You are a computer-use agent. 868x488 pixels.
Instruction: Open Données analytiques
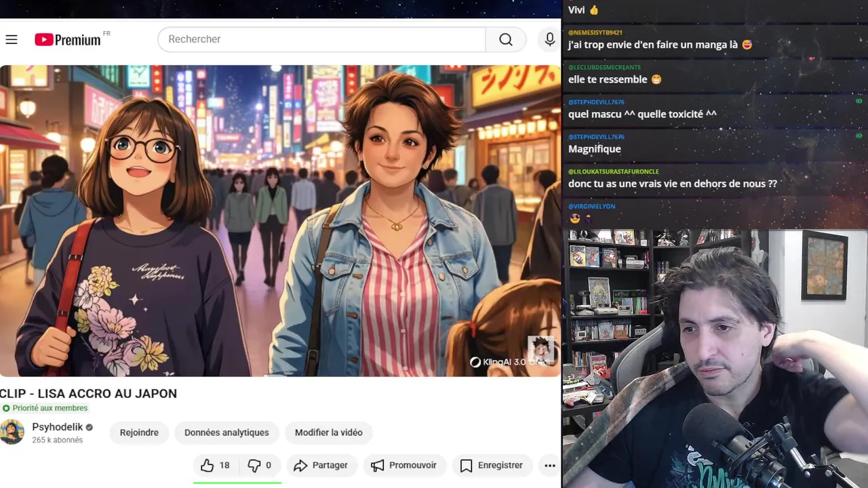pyautogui.click(x=226, y=432)
